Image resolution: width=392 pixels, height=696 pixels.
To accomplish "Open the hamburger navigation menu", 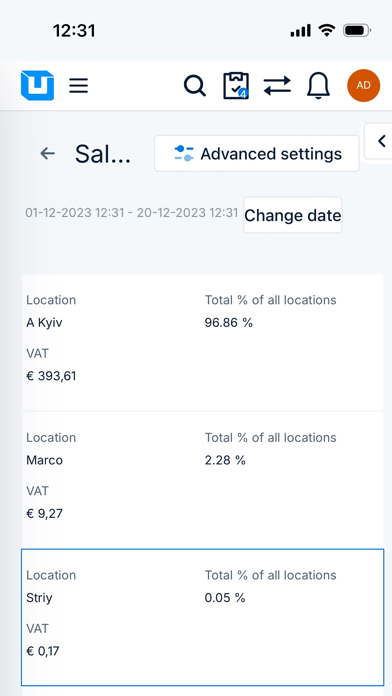I will coord(79,85).
